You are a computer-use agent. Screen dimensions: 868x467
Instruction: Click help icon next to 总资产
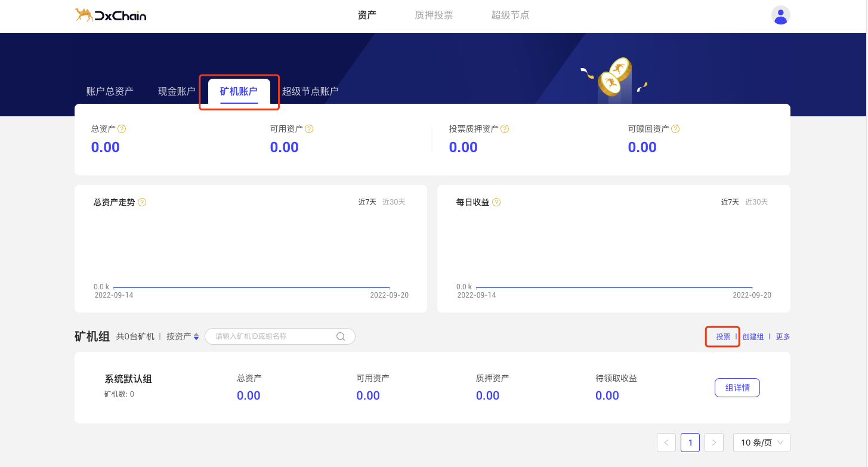point(122,129)
